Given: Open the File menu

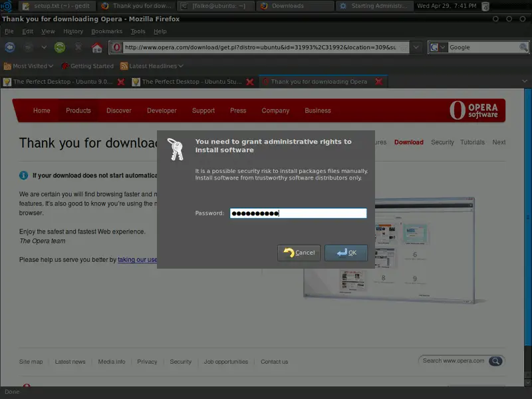Looking at the screenshot, I should 9,31.
